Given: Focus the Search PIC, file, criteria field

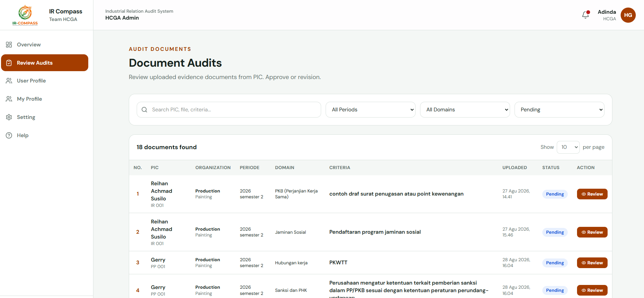Looking at the screenshot, I should point(229,110).
